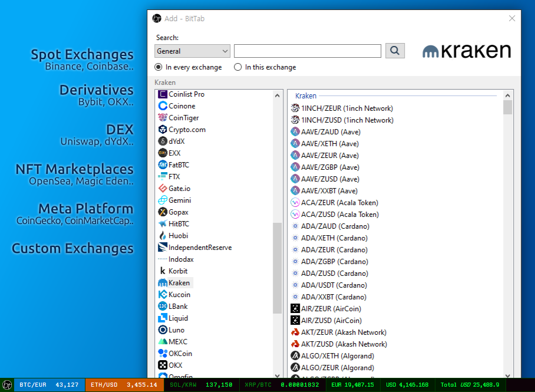Choose the 'In this exchange' option
The image size is (535, 392).
click(237, 67)
